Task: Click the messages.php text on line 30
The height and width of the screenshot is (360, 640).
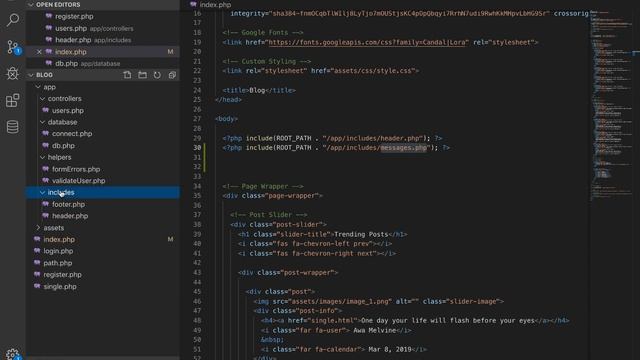Action: [404, 148]
